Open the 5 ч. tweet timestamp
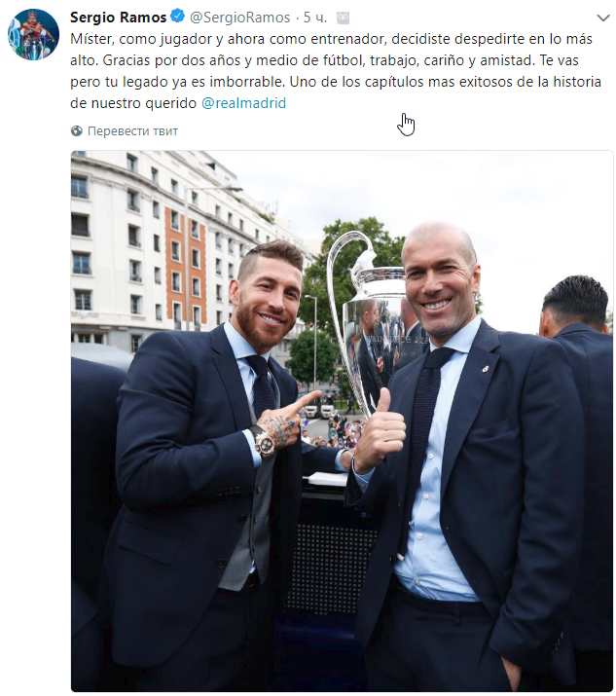The height and width of the screenshot is (696, 616). coord(315,18)
